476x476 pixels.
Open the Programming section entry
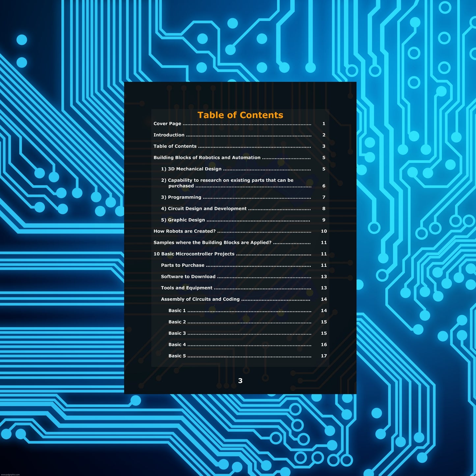point(181,197)
